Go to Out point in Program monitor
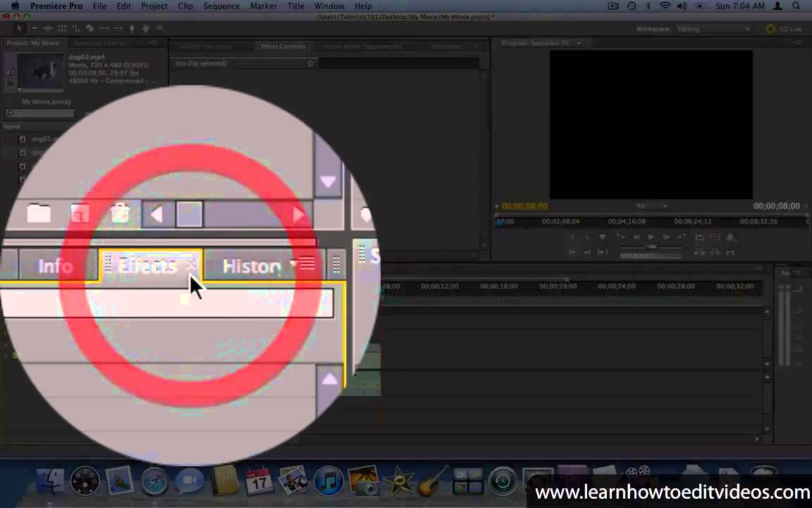Image resolution: width=812 pixels, height=508 pixels. [x=682, y=237]
